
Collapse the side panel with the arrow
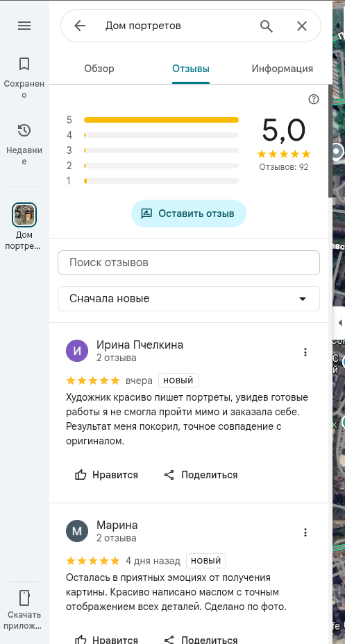339,322
